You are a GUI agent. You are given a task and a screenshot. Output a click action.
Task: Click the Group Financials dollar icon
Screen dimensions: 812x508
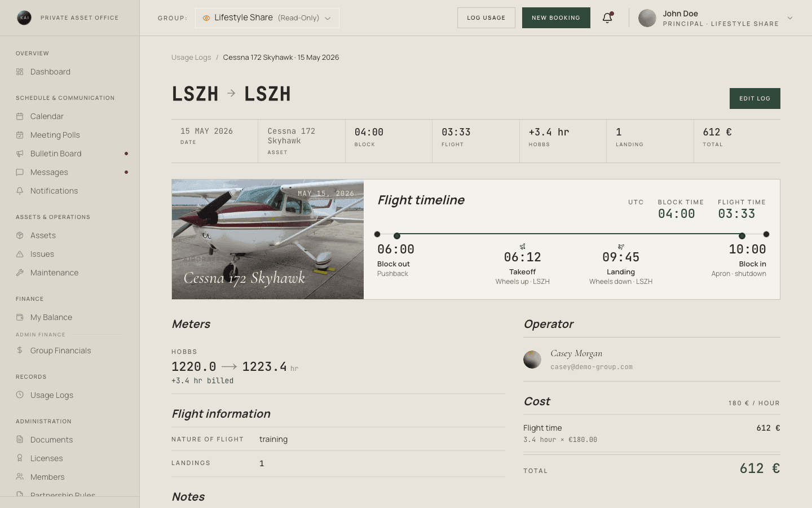20,351
